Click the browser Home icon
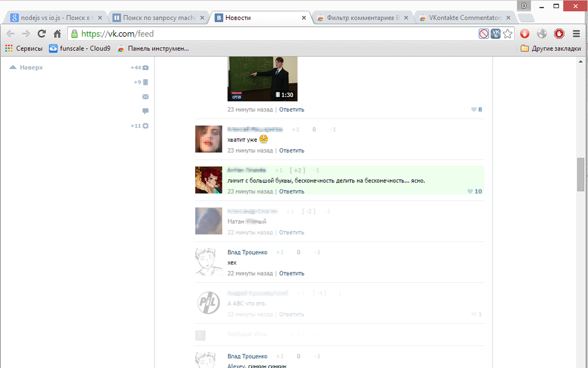 point(57,34)
